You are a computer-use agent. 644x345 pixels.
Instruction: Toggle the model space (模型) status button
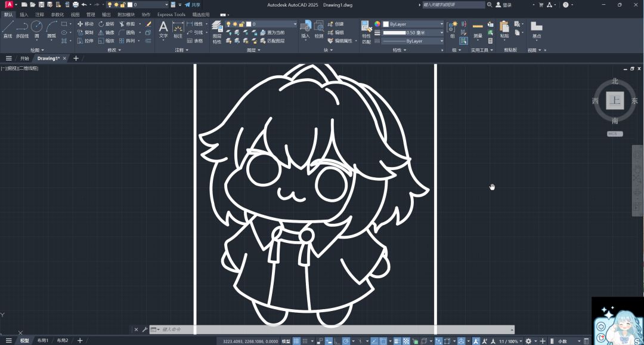pos(286,341)
